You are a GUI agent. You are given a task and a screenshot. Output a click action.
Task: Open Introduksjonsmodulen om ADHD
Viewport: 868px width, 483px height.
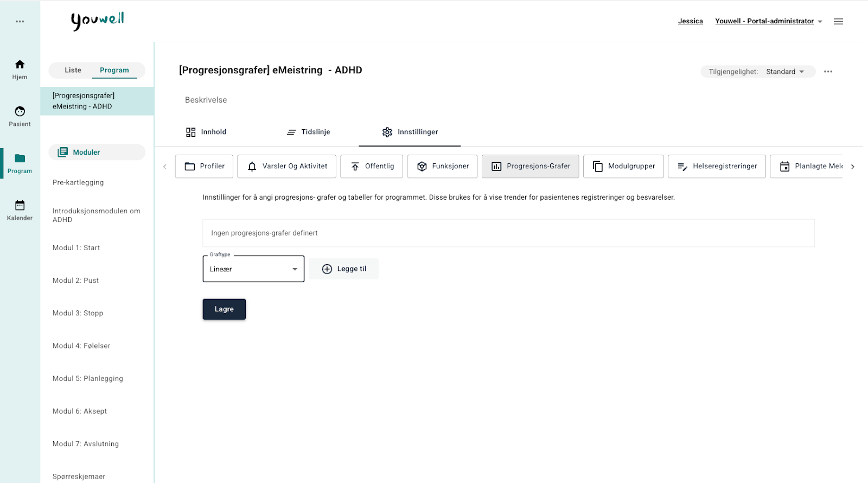97,215
